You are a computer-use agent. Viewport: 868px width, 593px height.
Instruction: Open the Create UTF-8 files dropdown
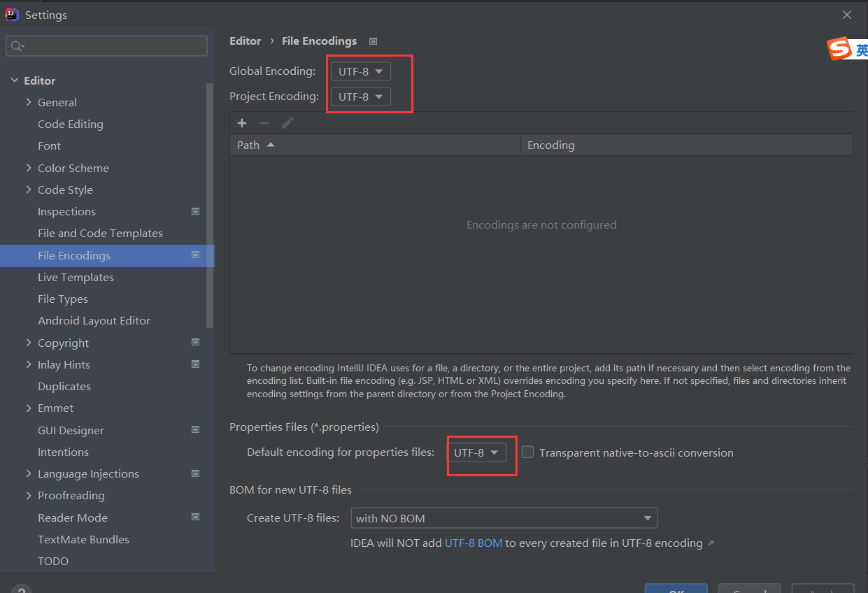[x=504, y=518]
